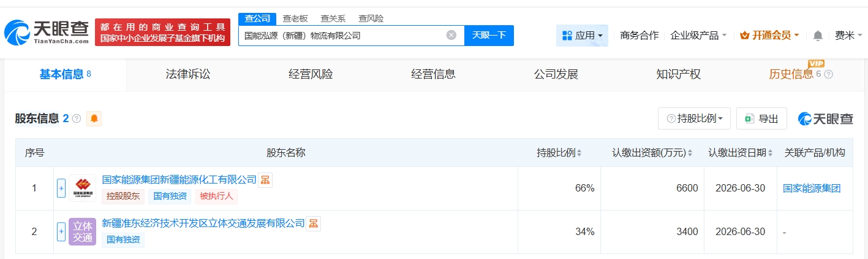Viewport: 868px width, 259px height.
Task: Export shareholder data with 导出 button
Action: [x=761, y=118]
